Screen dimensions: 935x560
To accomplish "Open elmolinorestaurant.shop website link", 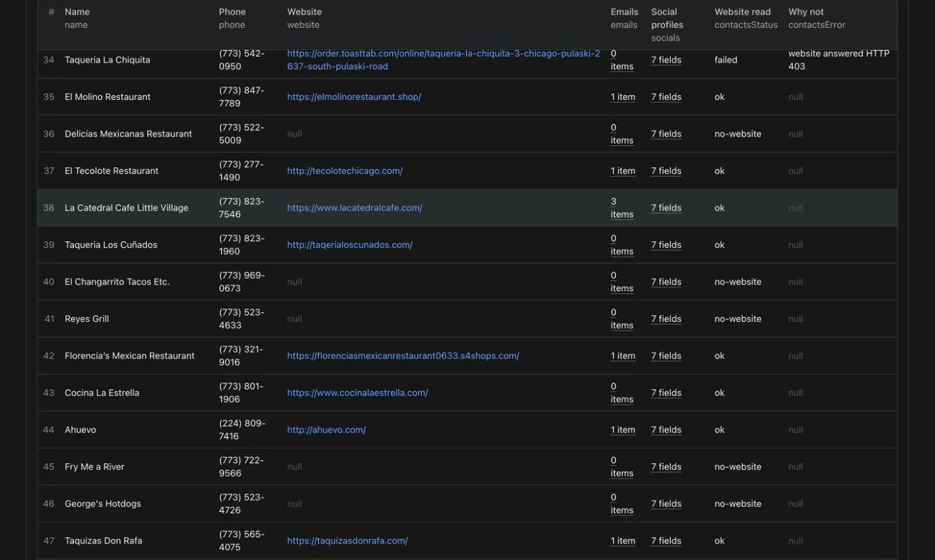I will click(x=354, y=97).
